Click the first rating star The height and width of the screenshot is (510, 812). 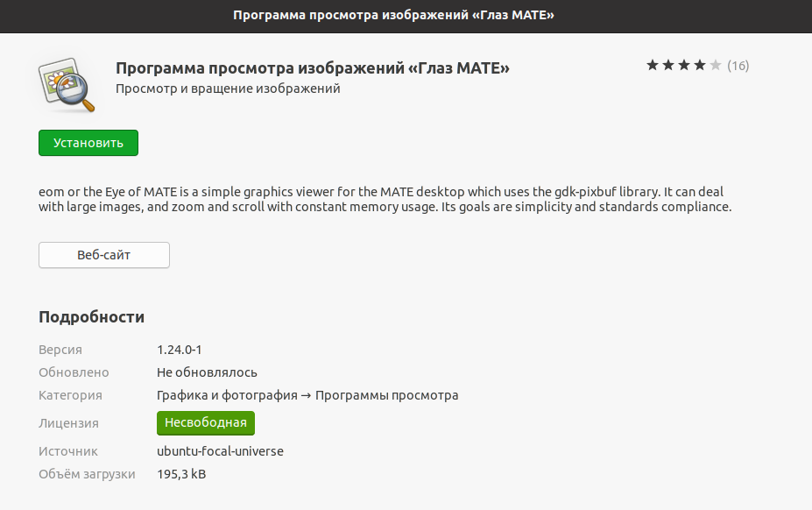[653, 65]
